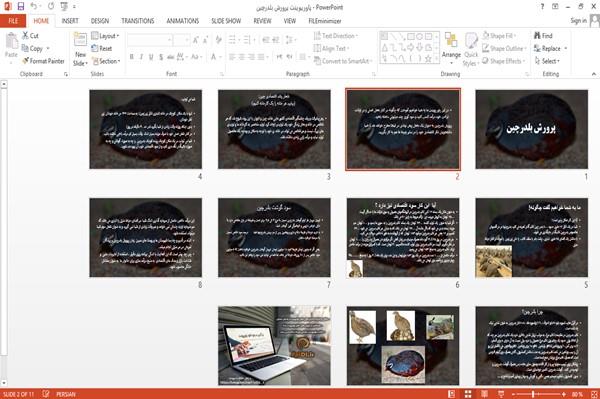The width and height of the screenshot is (600, 399).
Task: Click Slide Sorter view icon in status bar
Action: pyautogui.click(x=468, y=394)
